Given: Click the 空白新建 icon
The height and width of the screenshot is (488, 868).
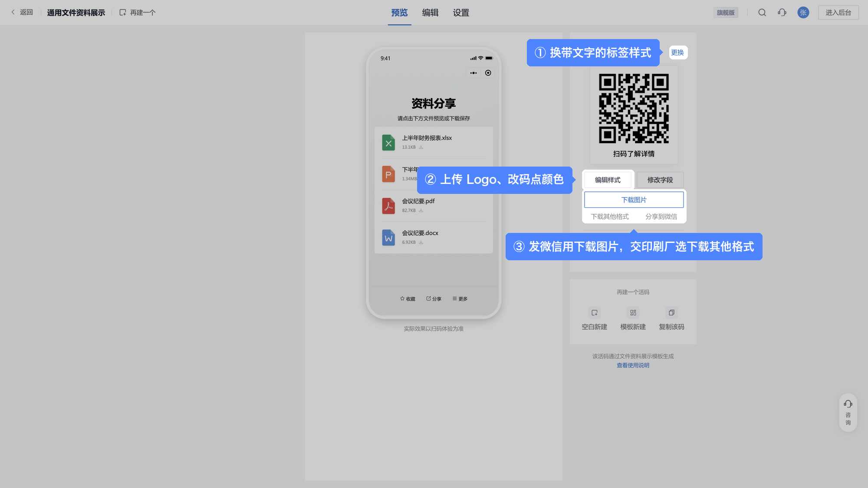Looking at the screenshot, I should (595, 313).
